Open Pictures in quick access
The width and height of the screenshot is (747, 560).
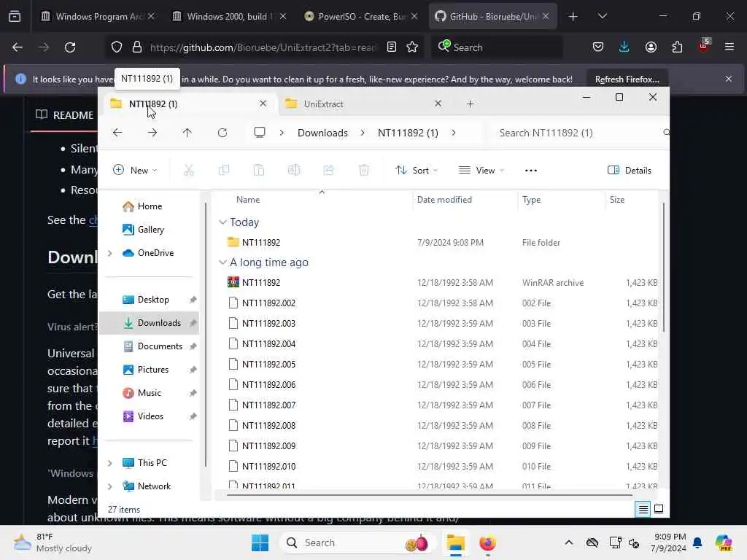152,370
